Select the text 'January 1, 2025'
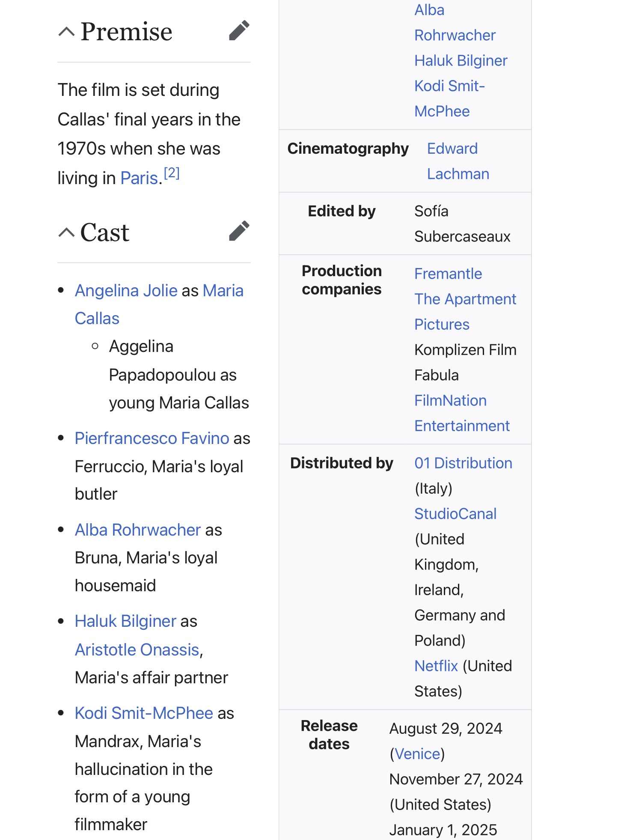Screen dimensions: 636x840 443,830
